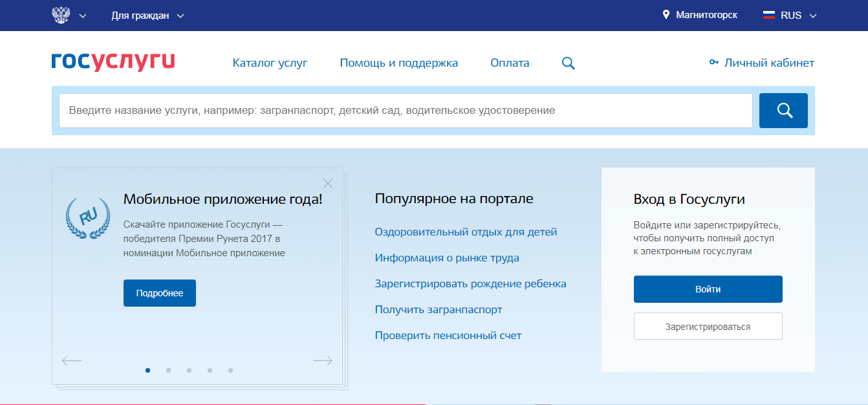868x405 pixels.
Task: Open Зарегистрировать рождение ребенка link
Action: [x=470, y=283]
